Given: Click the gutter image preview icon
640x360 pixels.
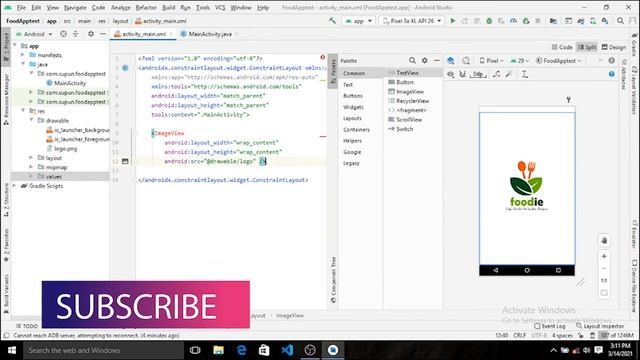Looking at the screenshot, I should 125,161.
